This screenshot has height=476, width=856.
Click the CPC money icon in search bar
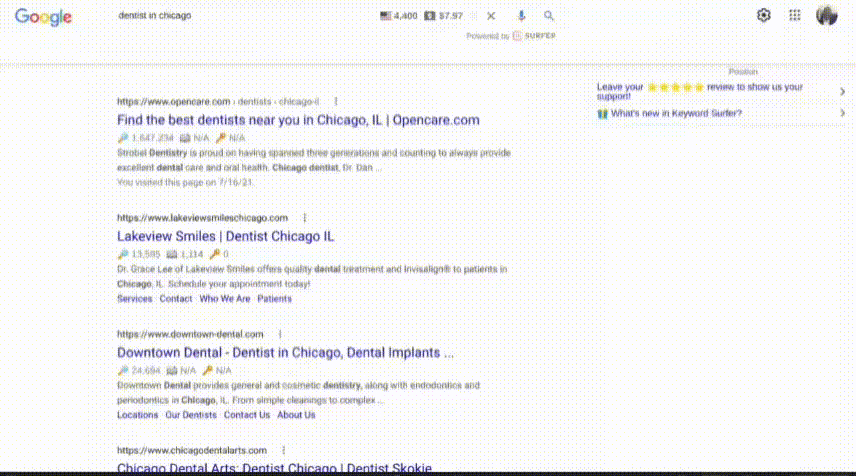pyautogui.click(x=430, y=16)
